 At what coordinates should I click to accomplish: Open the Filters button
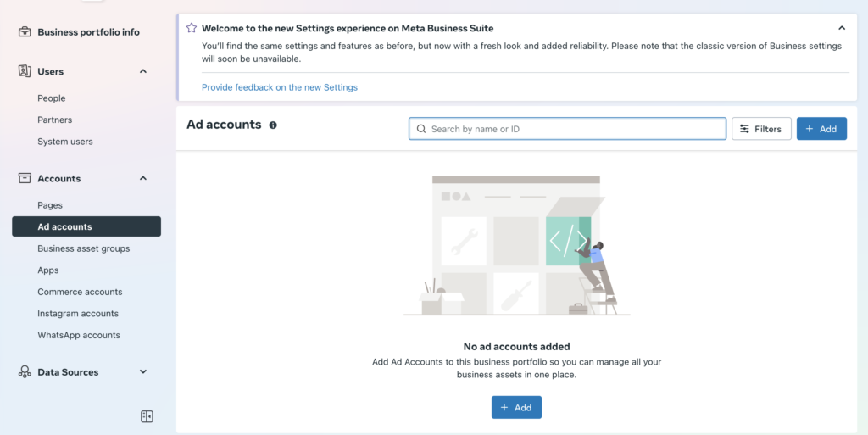click(761, 129)
